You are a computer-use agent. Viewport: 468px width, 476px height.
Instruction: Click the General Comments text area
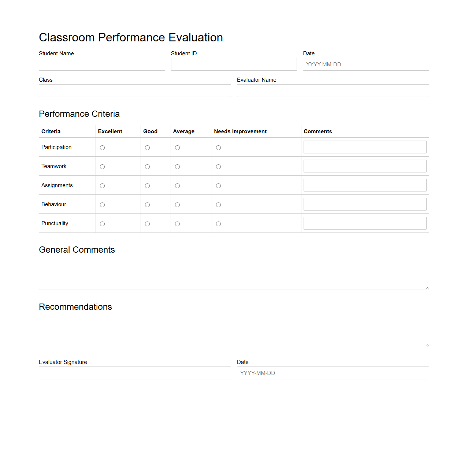pyautogui.click(x=234, y=275)
